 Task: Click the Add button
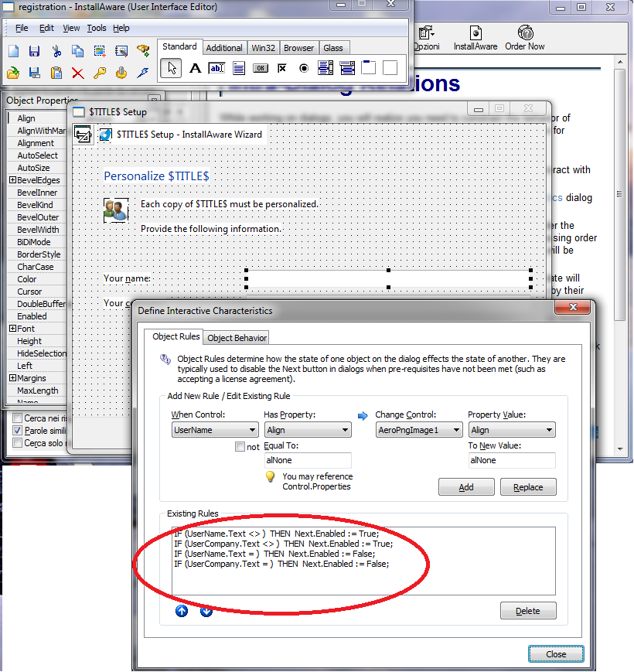tap(466, 487)
